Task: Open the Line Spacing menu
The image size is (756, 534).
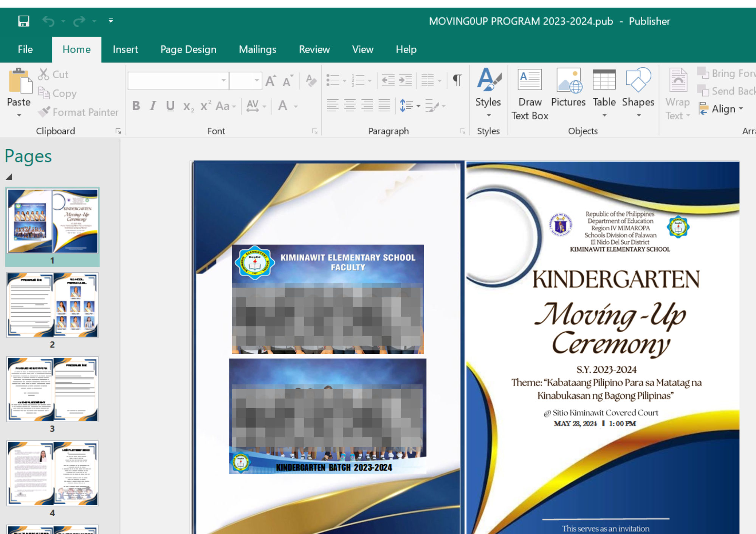Action: (410, 106)
